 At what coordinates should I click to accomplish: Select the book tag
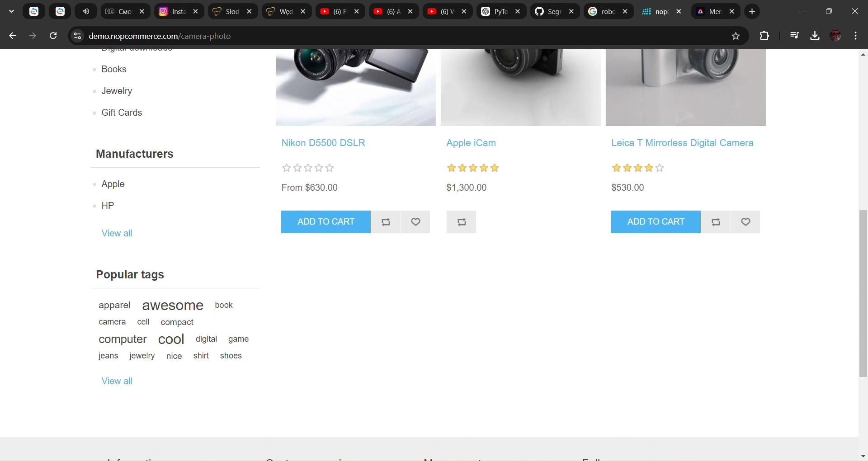click(224, 305)
